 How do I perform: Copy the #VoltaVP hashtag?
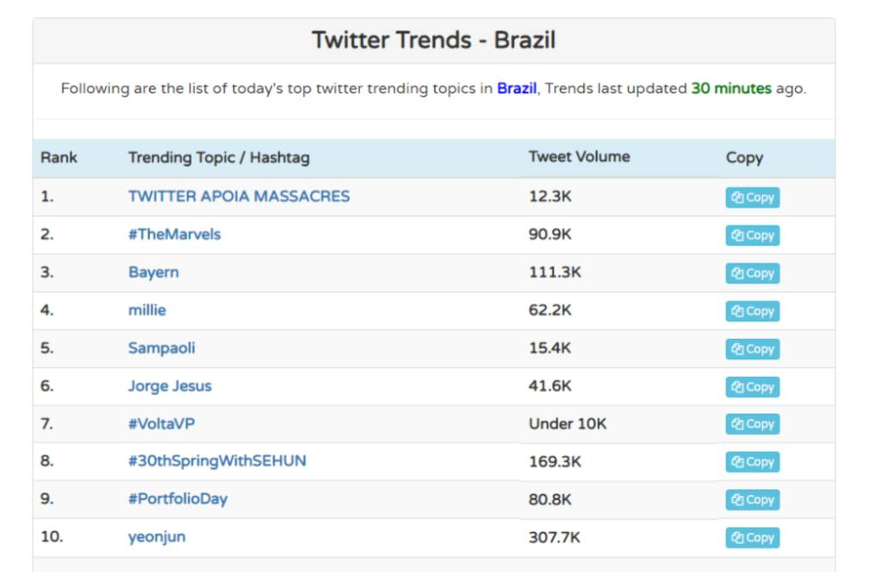point(752,424)
